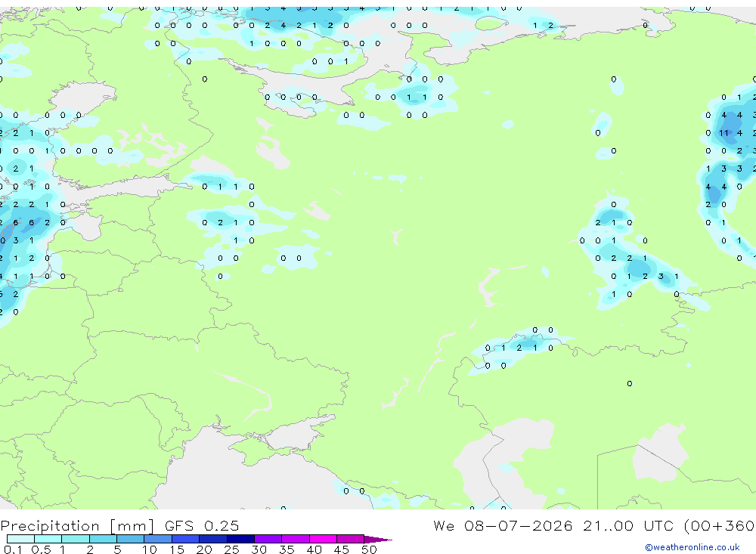The height and width of the screenshot is (554, 756).
Task: Click the 45 legend scale label
Action: tap(342, 549)
